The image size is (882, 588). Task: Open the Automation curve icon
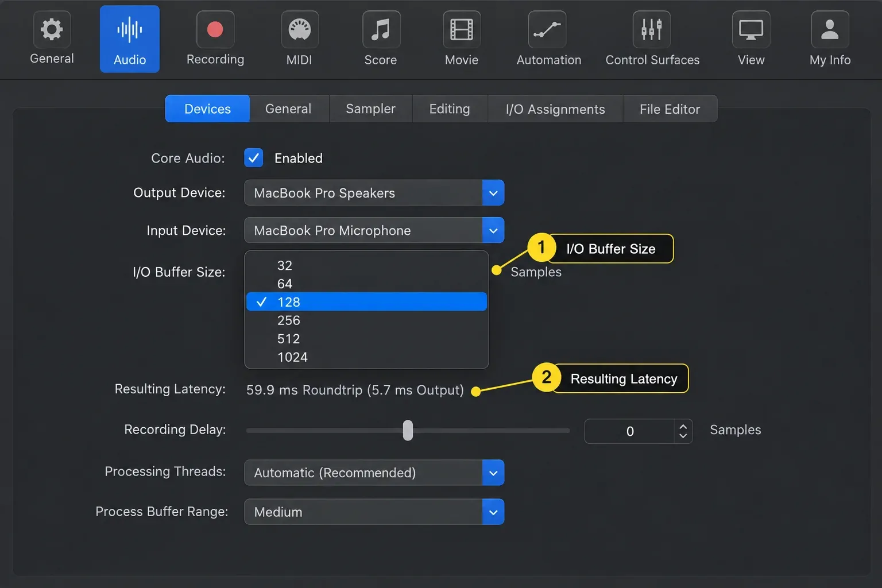pyautogui.click(x=547, y=29)
